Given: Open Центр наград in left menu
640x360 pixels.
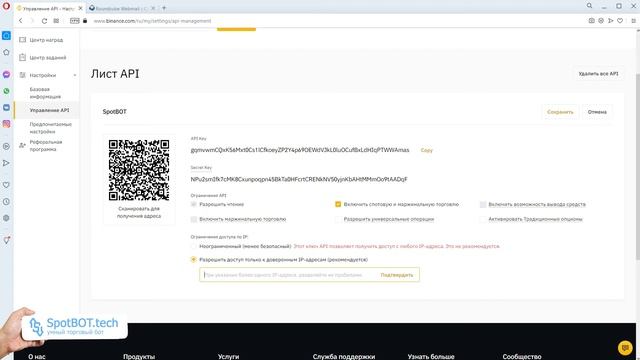Looking at the screenshot, I should click(46, 40).
